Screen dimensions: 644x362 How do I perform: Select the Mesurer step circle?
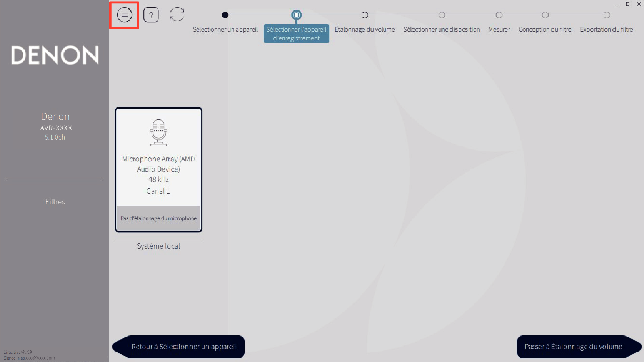pyautogui.click(x=499, y=15)
